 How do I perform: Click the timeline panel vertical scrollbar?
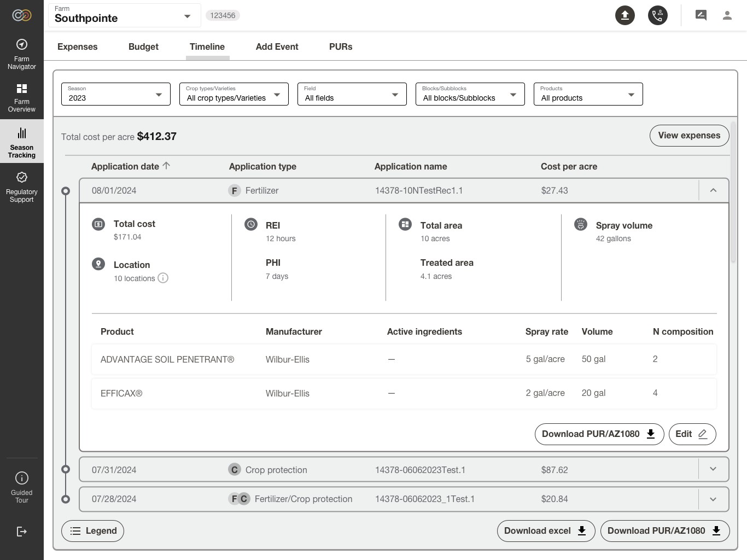pos(733,191)
